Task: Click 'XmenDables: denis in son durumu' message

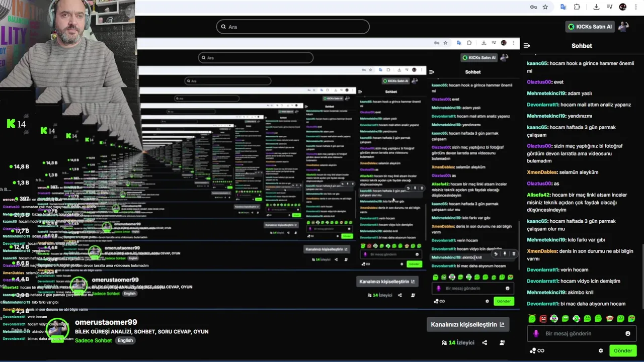Action: click(580, 255)
